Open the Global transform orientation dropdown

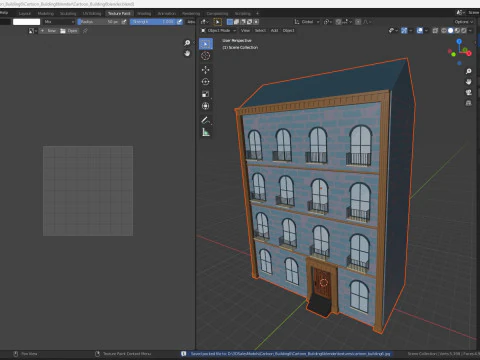click(x=307, y=22)
